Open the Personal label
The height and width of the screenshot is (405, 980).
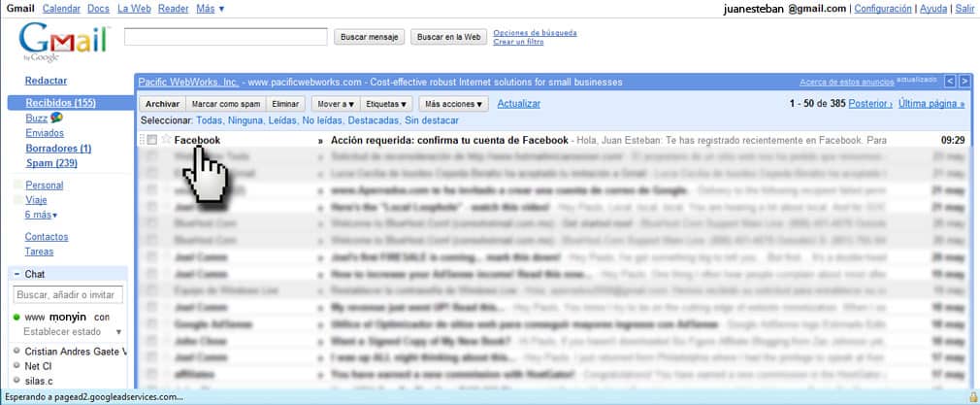pos(44,186)
